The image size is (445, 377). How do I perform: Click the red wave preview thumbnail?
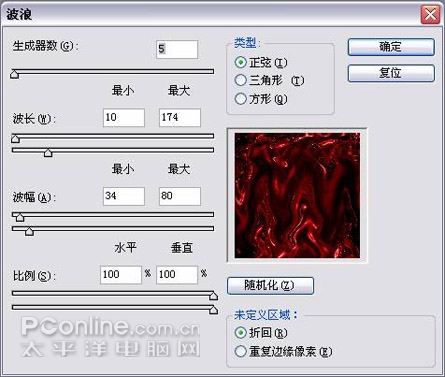tap(297, 195)
